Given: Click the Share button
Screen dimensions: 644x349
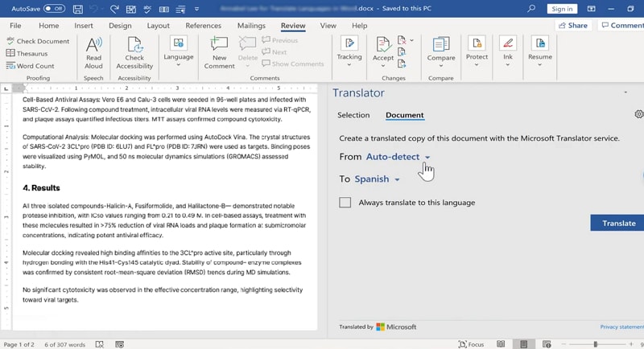Looking at the screenshot, I should 573,26.
